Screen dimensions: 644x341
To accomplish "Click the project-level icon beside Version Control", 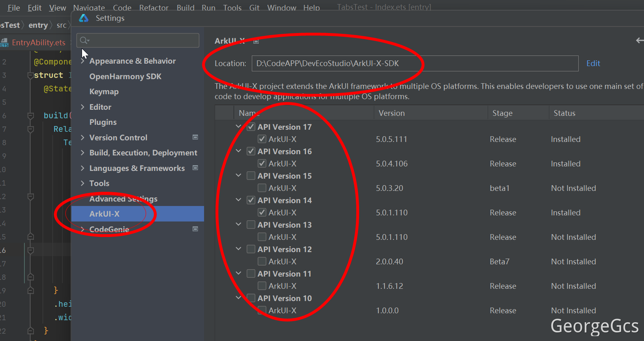I will [195, 137].
